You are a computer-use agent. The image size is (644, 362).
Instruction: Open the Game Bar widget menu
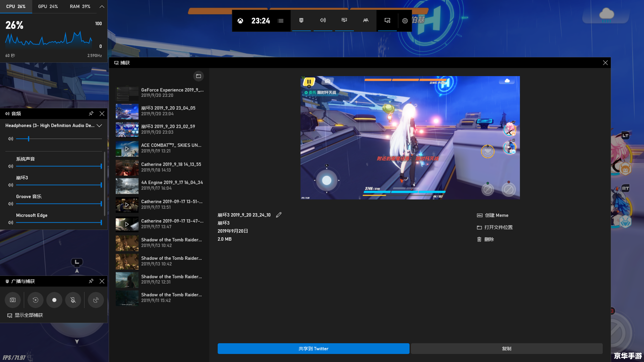[281, 21]
